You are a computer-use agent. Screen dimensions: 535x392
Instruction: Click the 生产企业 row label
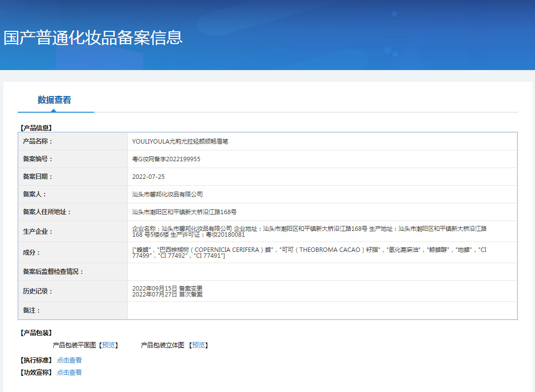38,232
